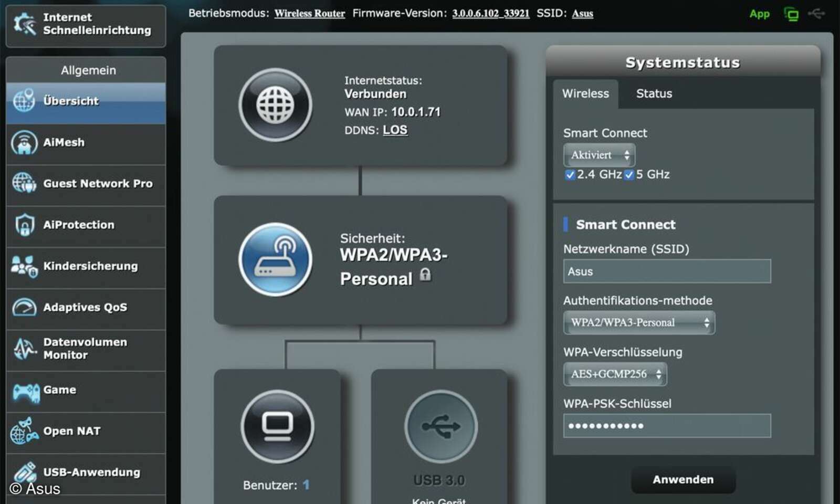Click the firmware version link
The image size is (840, 504).
coord(490,14)
